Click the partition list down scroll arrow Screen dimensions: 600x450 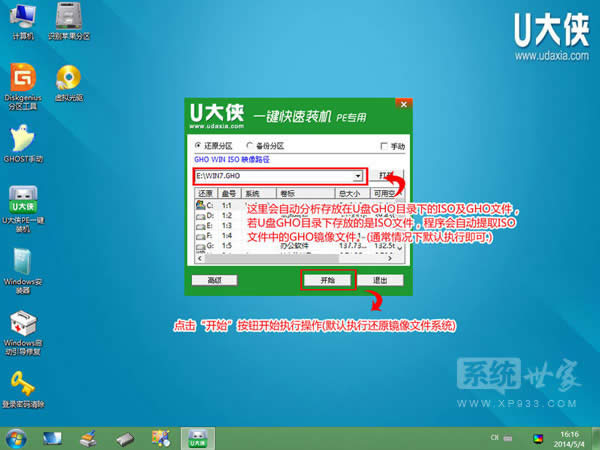click(400, 249)
